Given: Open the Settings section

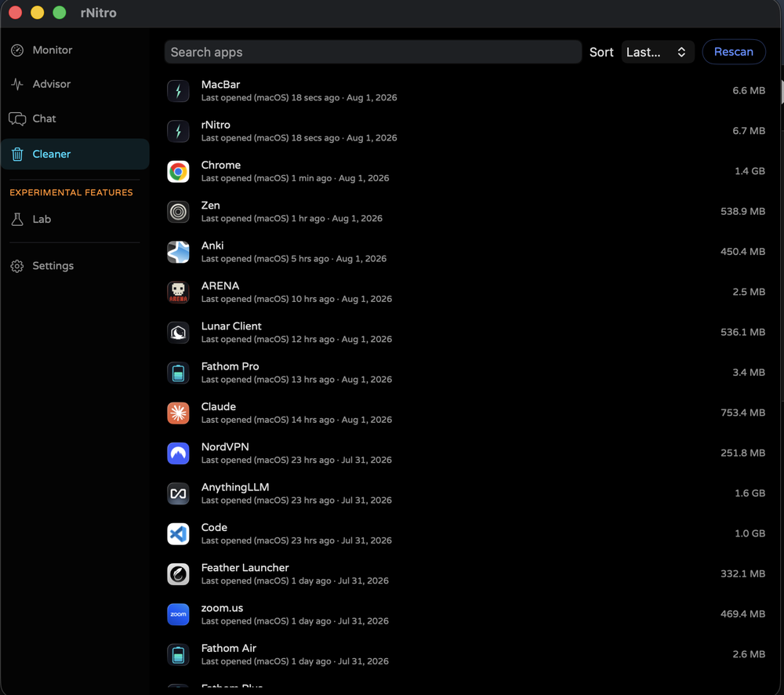Looking at the screenshot, I should tap(75, 266).
